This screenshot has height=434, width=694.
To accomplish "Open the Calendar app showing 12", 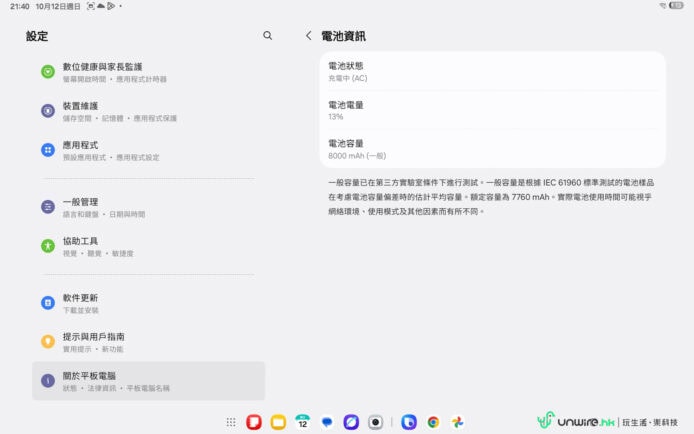I will tap(303, 423).
